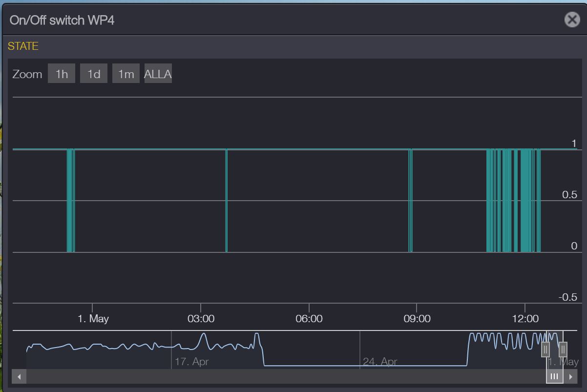Click the scrollbar thumb grip
587x392 pixels.
[x=554, y=376]
